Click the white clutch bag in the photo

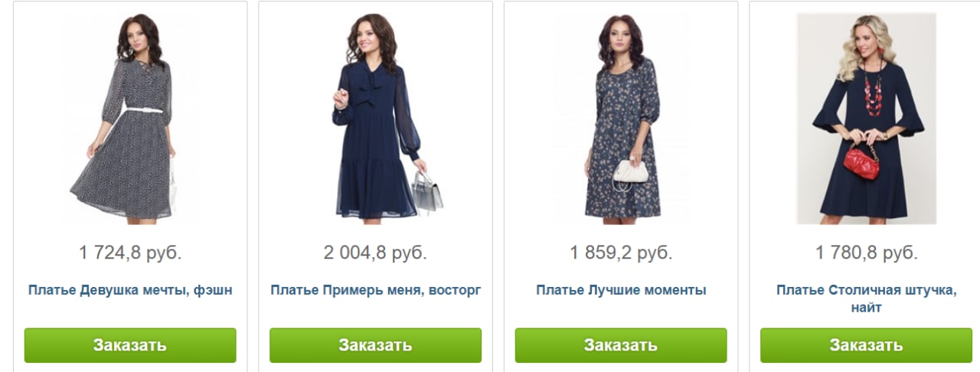tap(630, 168)
